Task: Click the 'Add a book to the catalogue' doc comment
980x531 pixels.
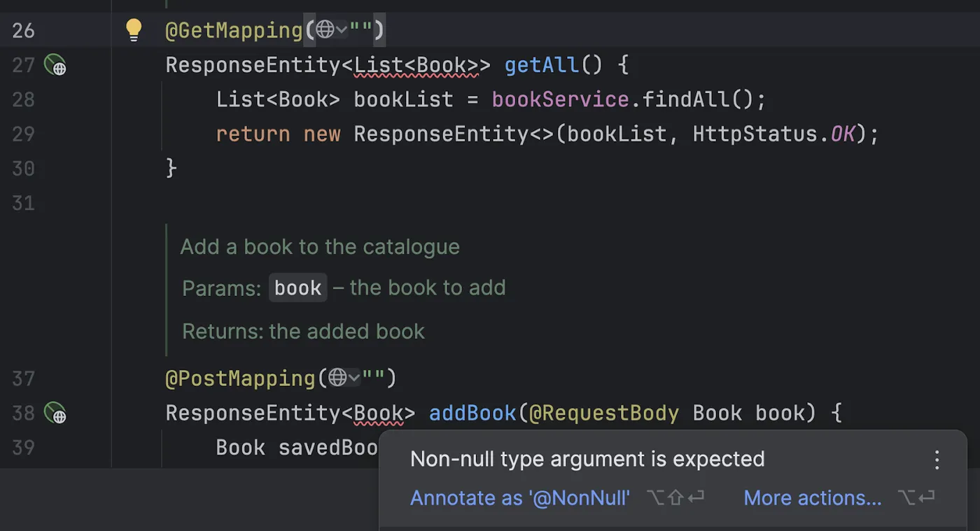Action: 320,247
